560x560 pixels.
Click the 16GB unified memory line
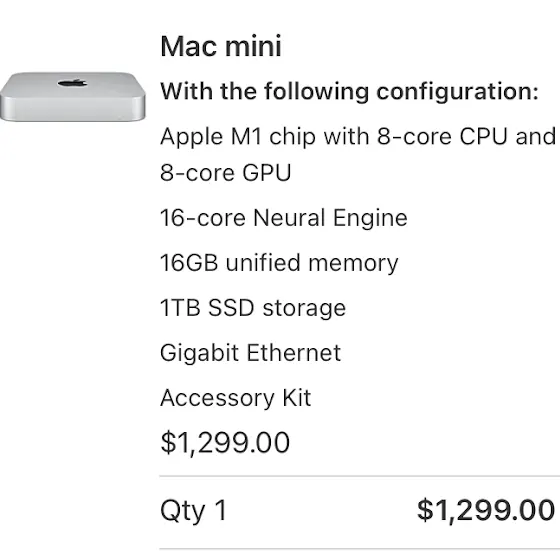279,263
